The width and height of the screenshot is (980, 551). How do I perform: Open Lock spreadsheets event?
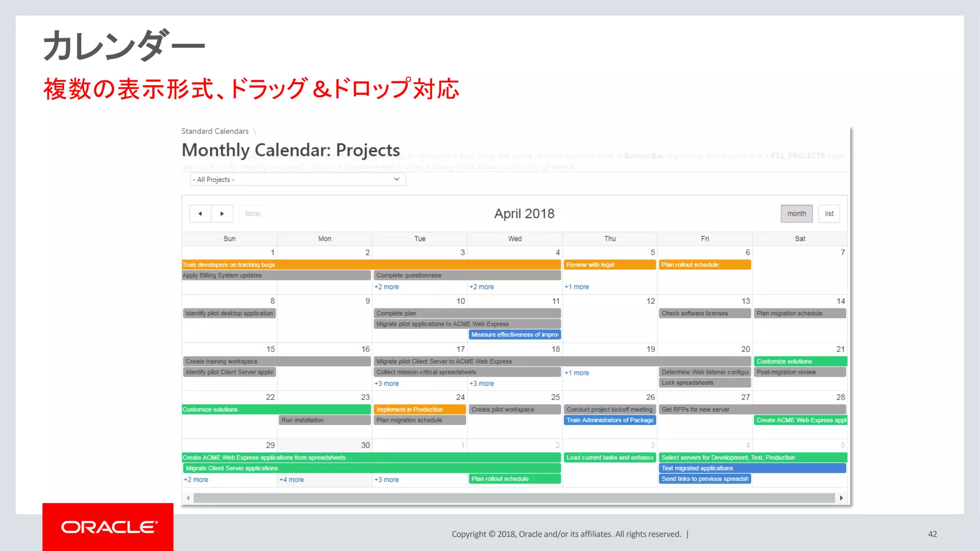[x=705, y=383]
